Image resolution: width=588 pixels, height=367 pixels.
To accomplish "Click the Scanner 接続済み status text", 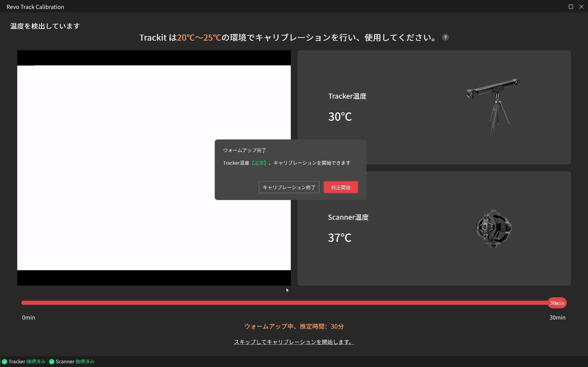I will (x=85, y=362).
